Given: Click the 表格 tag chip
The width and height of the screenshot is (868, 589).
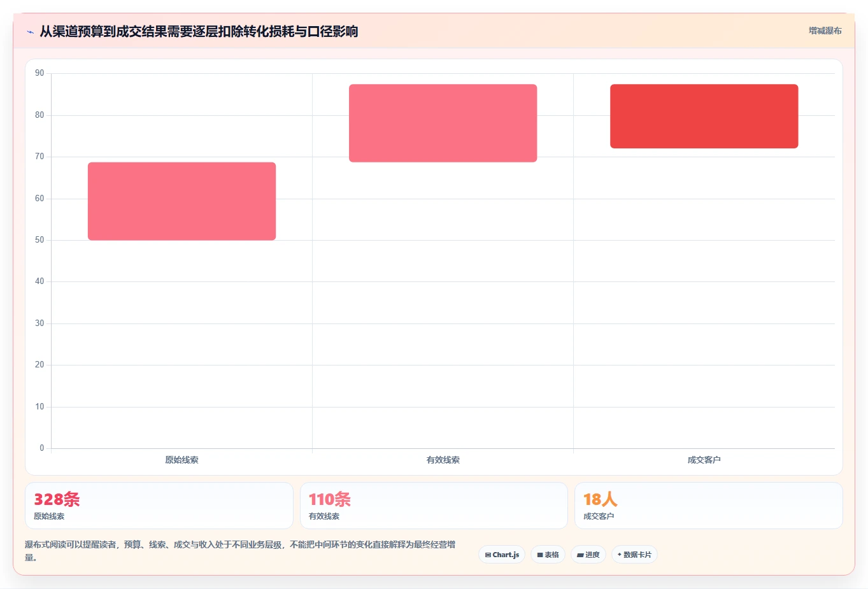Looking at the screenshot, I should click(x=548, y=555).
